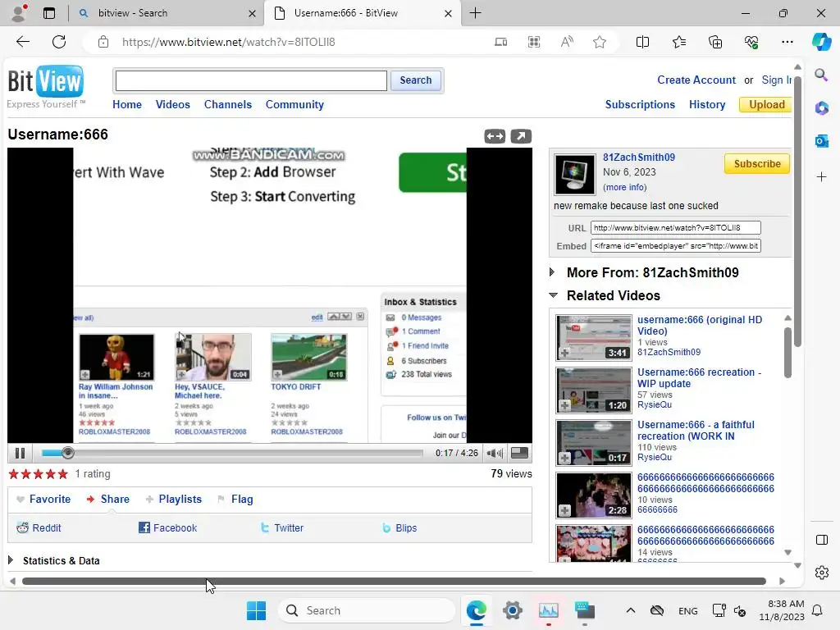
Task: Open Username:666 recreation - WIP update video
Action: 699,377
